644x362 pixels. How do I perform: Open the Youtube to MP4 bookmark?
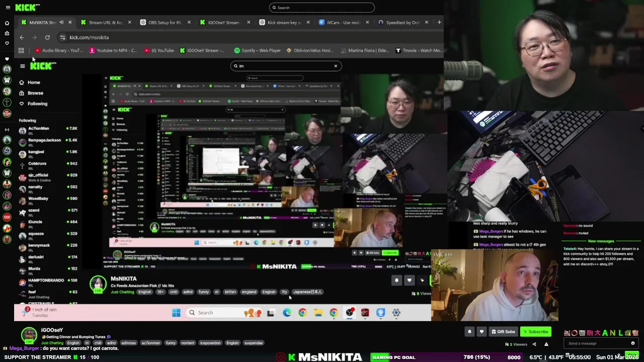tap(113, 50)
